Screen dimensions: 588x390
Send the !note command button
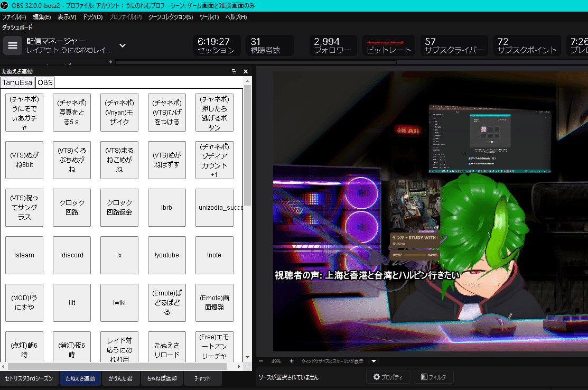[x=214, y=255]
